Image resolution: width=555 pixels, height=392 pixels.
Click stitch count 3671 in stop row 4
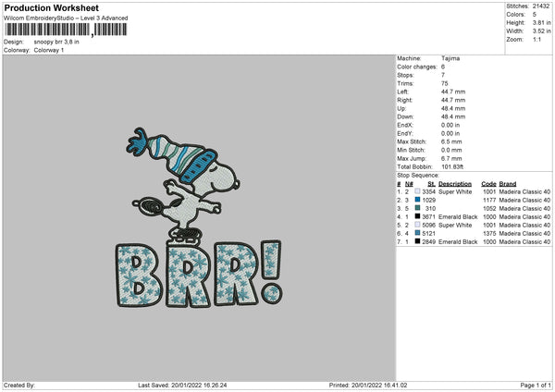point(428,217)
